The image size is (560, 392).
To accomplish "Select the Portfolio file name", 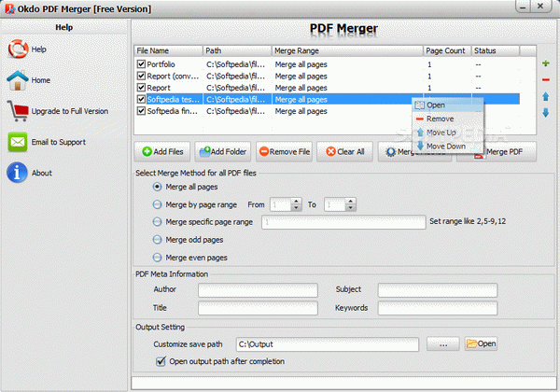I will tap(161, 64).
